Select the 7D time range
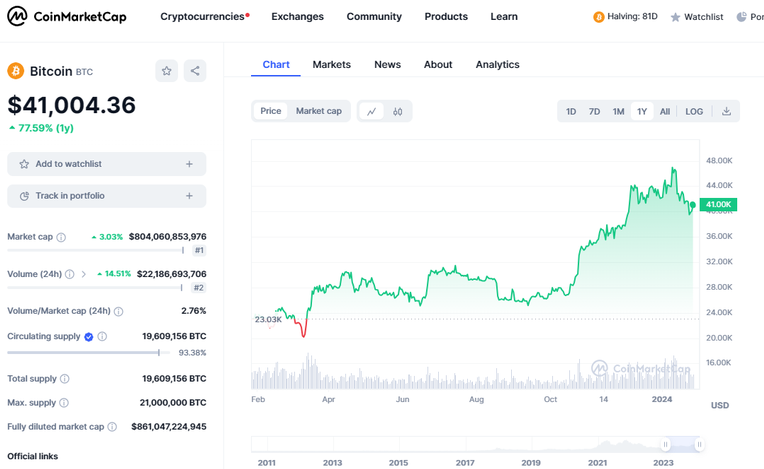The image size is (764, 469). tap(594, 111)
